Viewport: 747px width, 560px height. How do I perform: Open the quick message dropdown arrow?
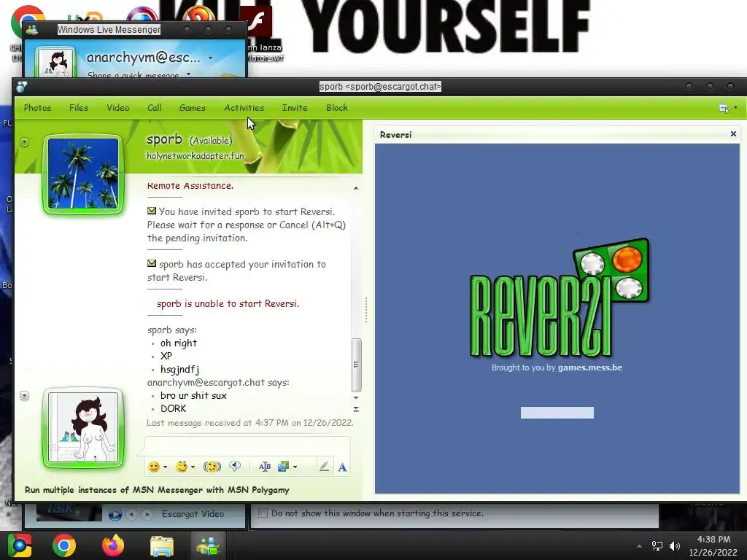(189, 74)
